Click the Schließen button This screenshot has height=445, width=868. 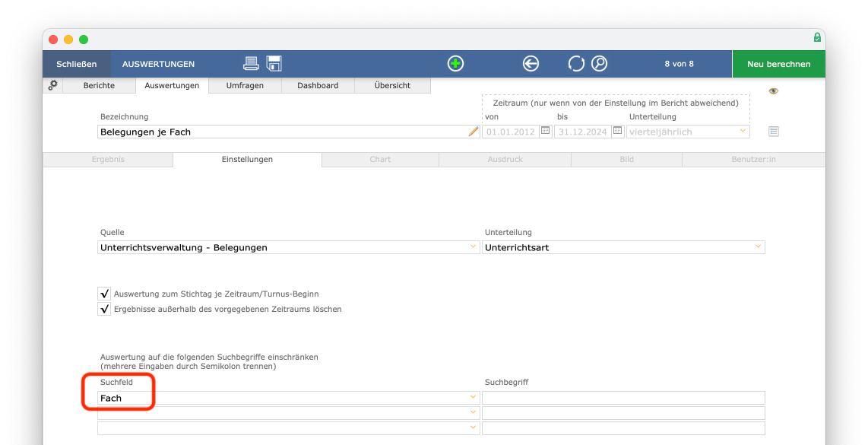(77, 64)
